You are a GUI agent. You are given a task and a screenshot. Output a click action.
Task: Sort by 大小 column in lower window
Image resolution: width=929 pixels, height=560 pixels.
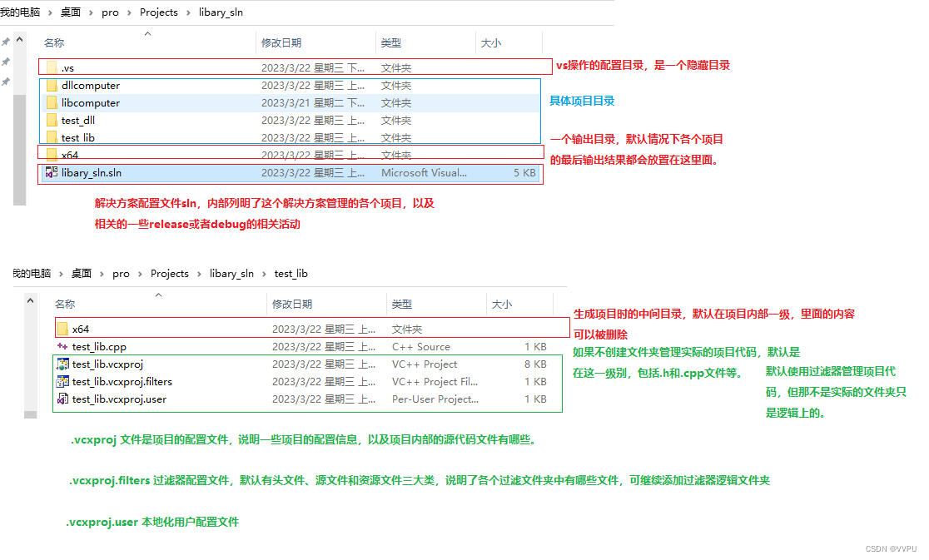tap(502, 305)
